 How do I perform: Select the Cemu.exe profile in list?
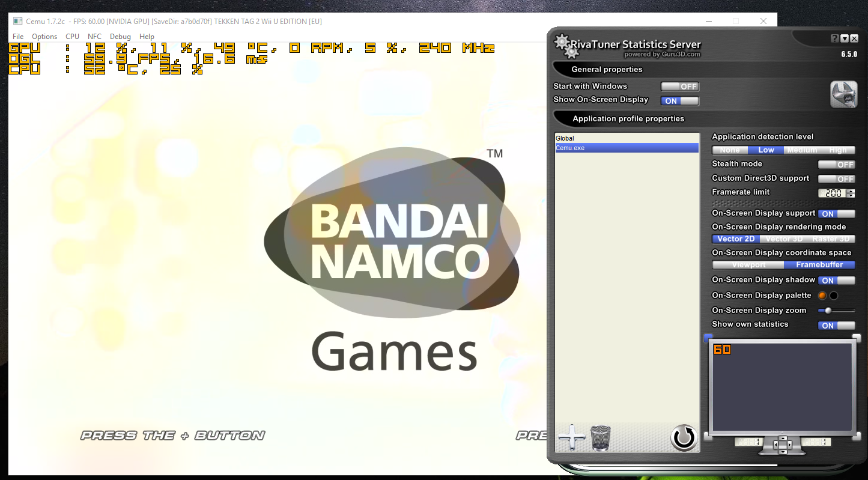[x=627, y=148]
